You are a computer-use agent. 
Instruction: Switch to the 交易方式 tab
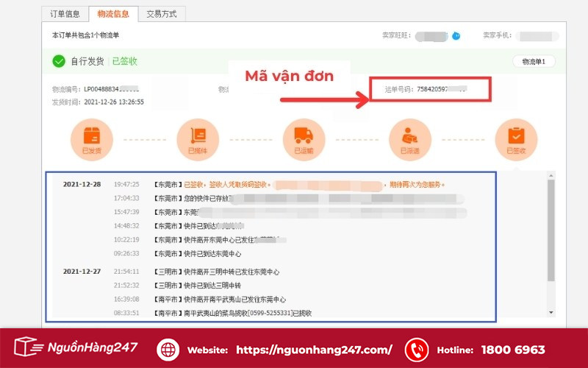(x=162, y=14)
